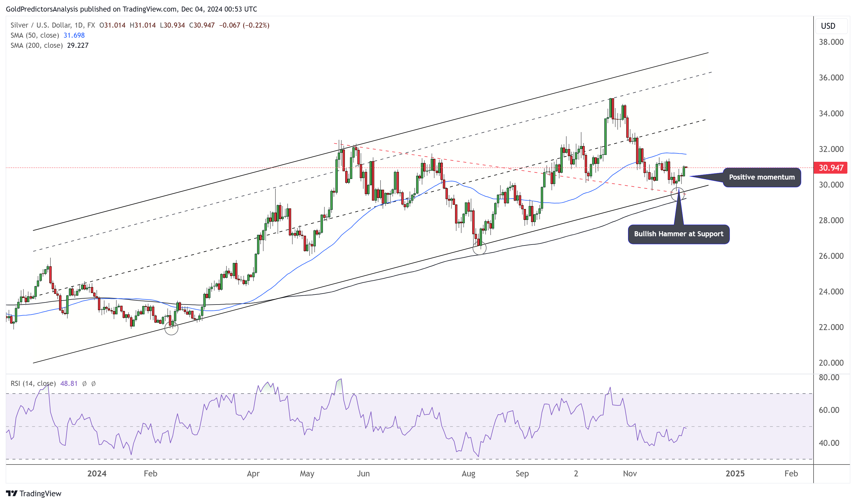
Task: Click the SMA (200, close) legend
Action: point(36,45)
